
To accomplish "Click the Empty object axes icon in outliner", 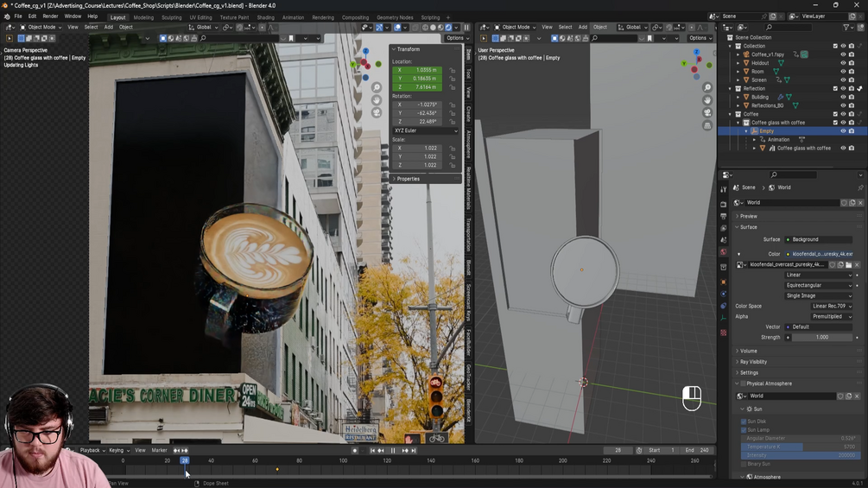I will [755, 131].
